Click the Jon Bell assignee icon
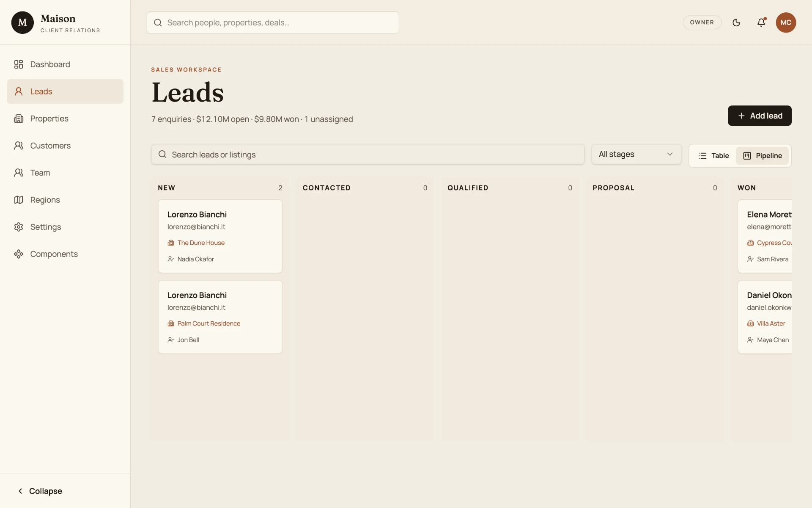Viewport: 812px width, 508px height. [171, 340]
